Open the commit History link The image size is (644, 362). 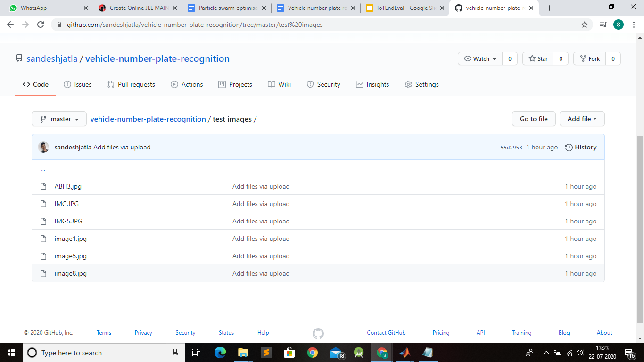581,147
